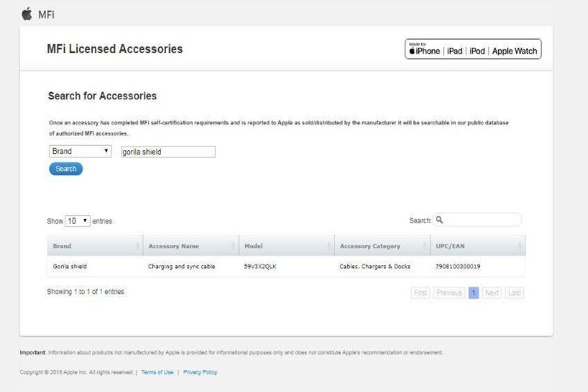Open the Brand search-type dropdown
Screen dimensions: 588x392
tap(80, 152)
